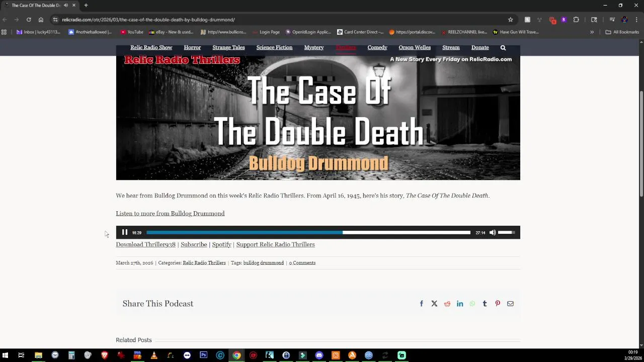Open the Login Page bookmark
The image size is (644, 362).
(x=266, y=32)
